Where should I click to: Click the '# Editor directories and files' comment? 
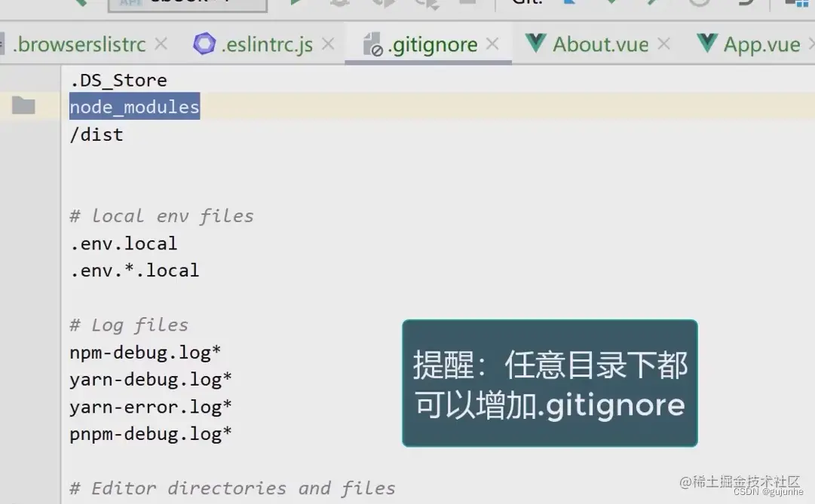232,488
